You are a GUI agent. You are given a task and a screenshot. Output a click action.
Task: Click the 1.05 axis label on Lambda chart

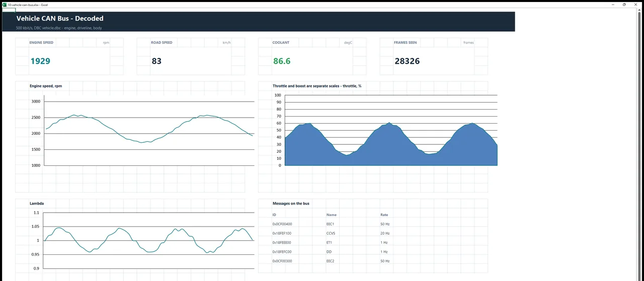[x=35, y=227]
